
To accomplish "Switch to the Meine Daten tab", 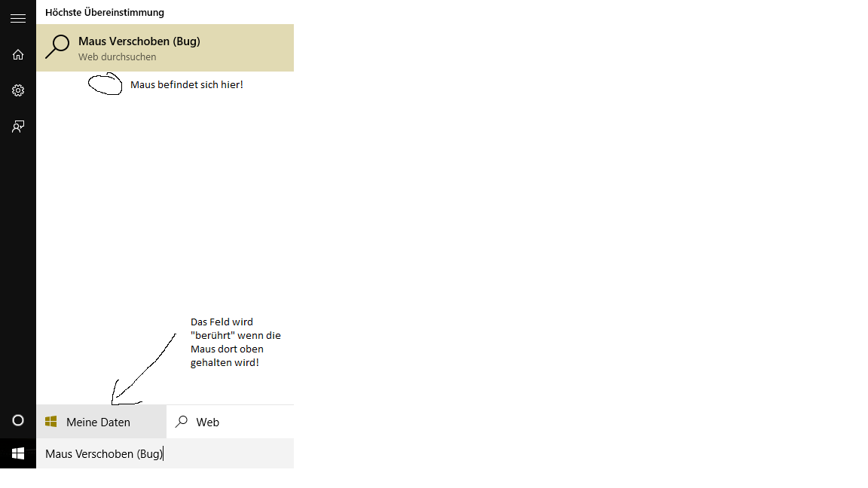I will coord(102,422).
